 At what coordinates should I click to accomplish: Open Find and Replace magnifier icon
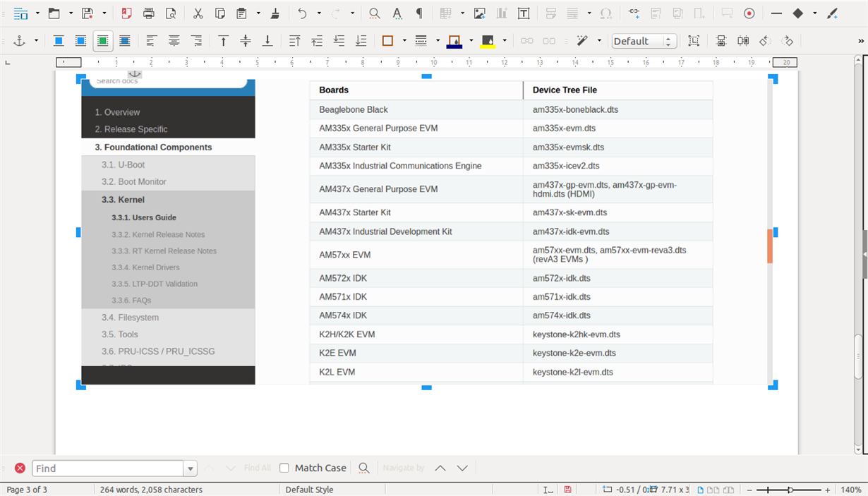[x=375, y=13]
